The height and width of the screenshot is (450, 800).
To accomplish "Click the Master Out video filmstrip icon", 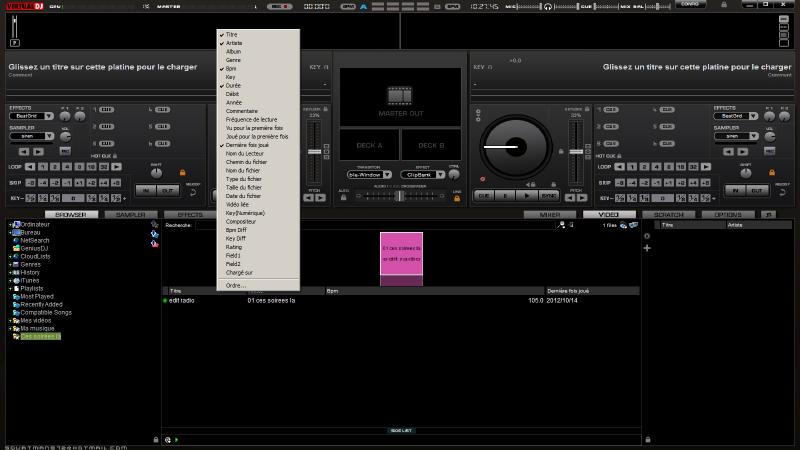I will [400, 97].
